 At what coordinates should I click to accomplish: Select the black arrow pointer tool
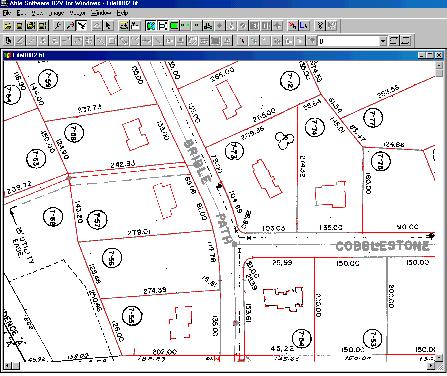coord(108,26)
